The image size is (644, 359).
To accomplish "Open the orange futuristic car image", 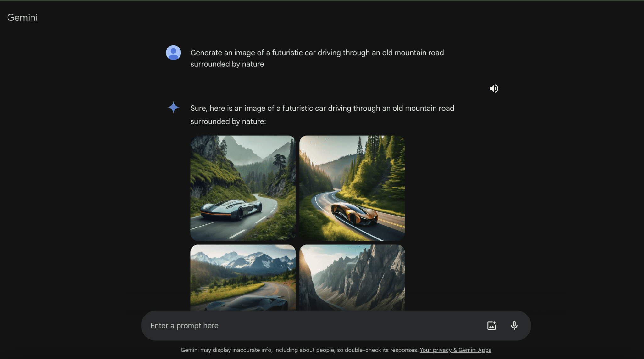I will (x=354, y=213).
